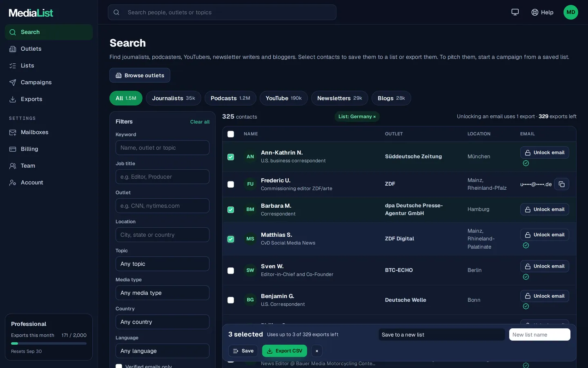Open Campaigns in the sidebar
588x368 pixels.
click(49, 82)
